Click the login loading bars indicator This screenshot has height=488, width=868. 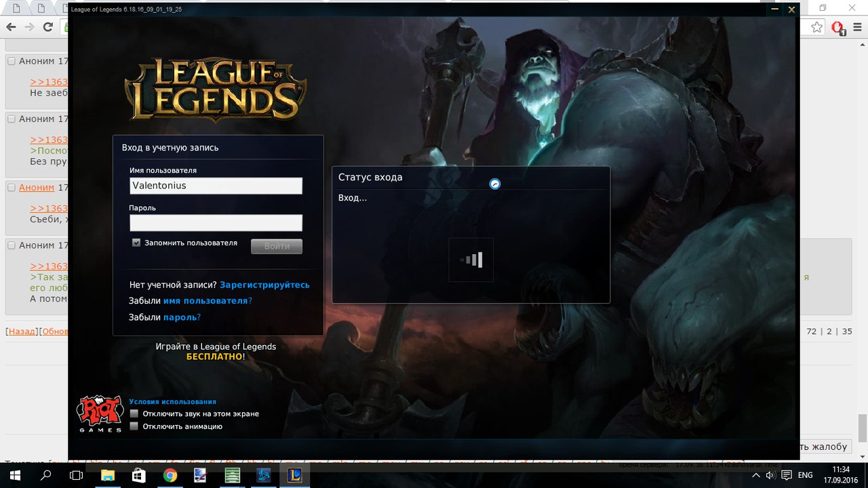[x=471, y=260]
